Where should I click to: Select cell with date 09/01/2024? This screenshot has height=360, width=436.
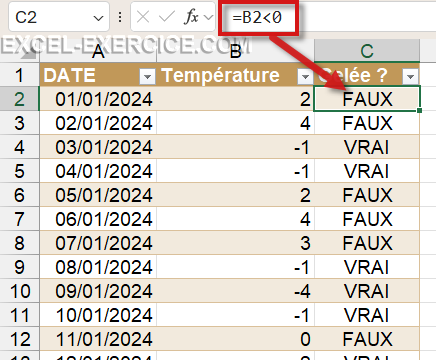tap(98, 291)
